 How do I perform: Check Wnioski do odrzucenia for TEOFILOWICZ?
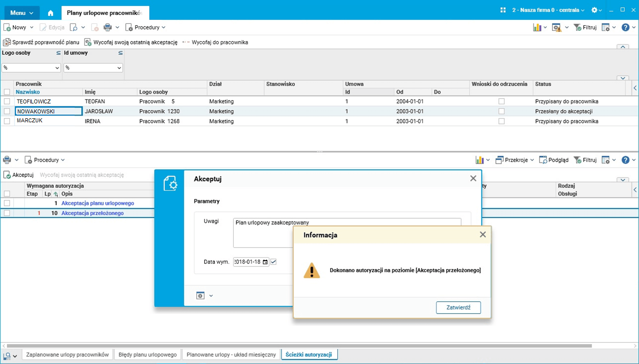pos(501,101)
